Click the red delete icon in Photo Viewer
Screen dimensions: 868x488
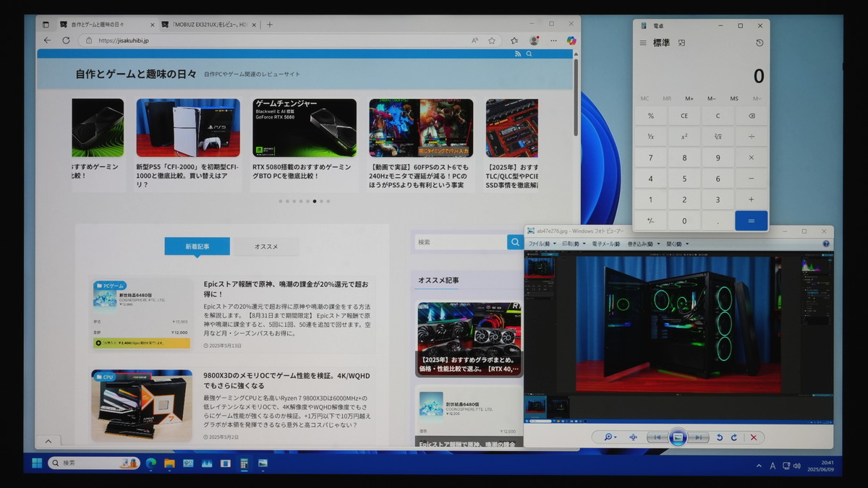pyautogui.click(x=754, y=437)
